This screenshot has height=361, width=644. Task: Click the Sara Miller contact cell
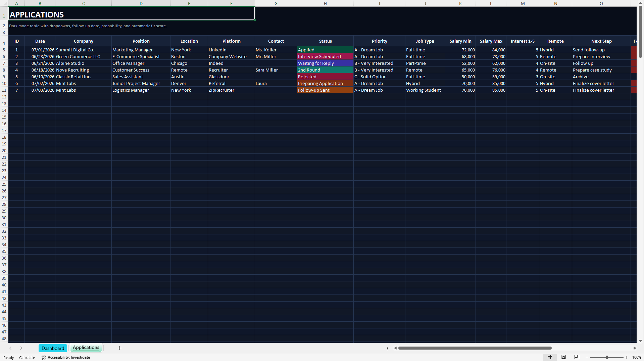(x=276, y=70)
